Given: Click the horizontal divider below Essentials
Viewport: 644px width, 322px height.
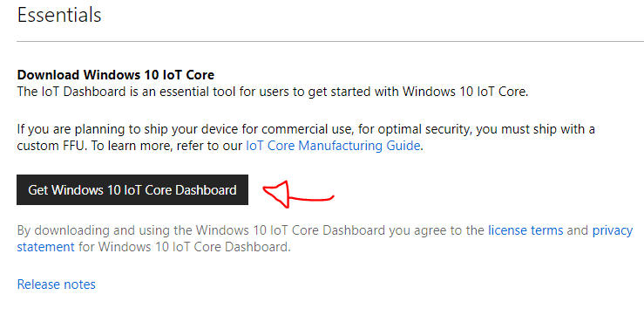Looking at the screenshot, I should tap(330, 42).
